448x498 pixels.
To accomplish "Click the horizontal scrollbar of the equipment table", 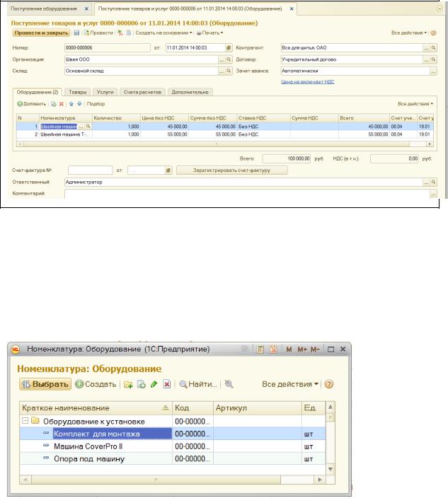I will pyautogui.click(x=216, y=144).
